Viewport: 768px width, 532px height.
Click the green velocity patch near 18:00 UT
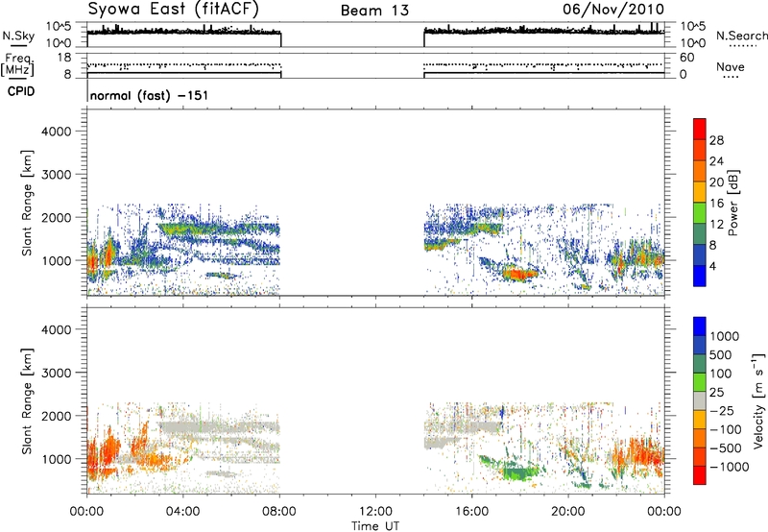click(x=520, y=473)
